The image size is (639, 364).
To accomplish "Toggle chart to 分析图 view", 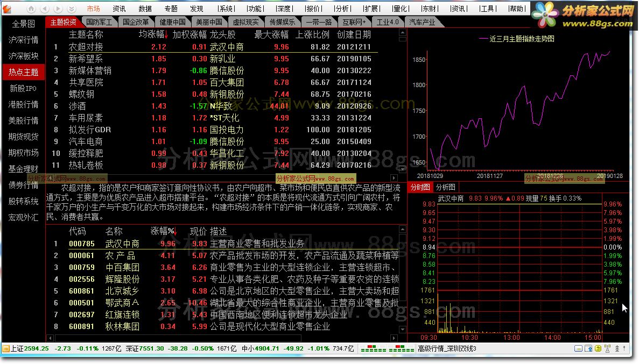I will click(445, 187).
